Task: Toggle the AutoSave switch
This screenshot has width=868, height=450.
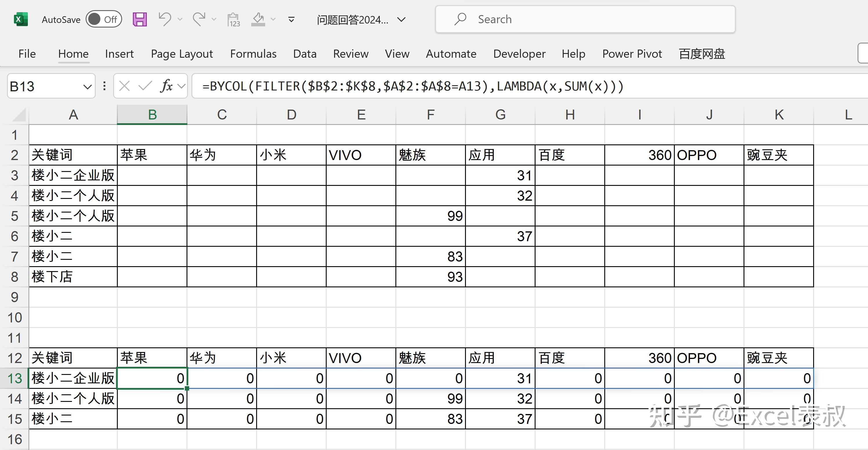Action: click(104, 19)
